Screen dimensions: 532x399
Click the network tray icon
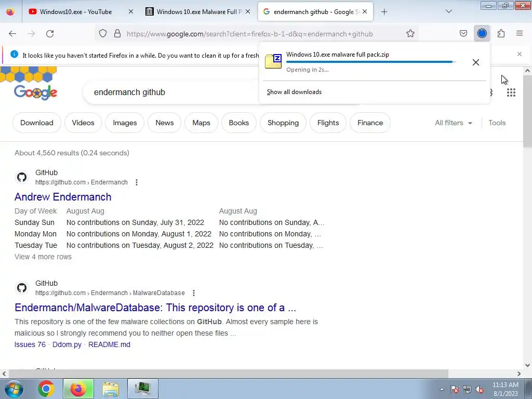point(467,389)
